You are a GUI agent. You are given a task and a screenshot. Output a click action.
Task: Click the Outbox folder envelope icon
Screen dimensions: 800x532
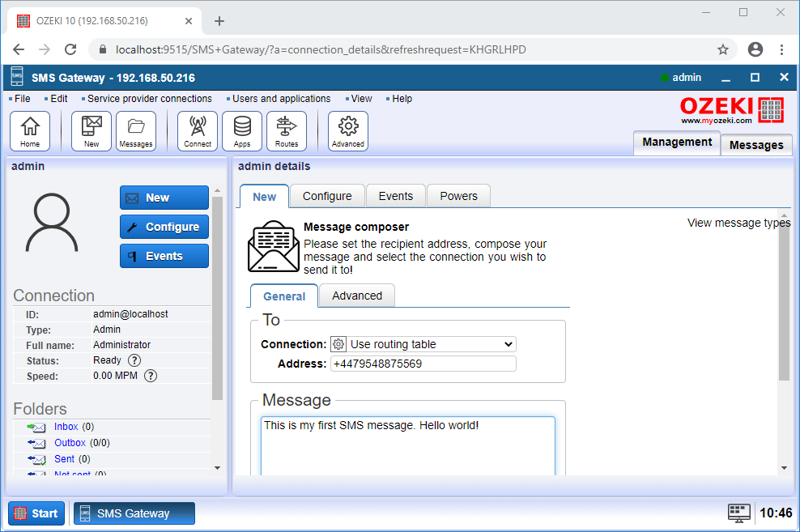(36, 443)
